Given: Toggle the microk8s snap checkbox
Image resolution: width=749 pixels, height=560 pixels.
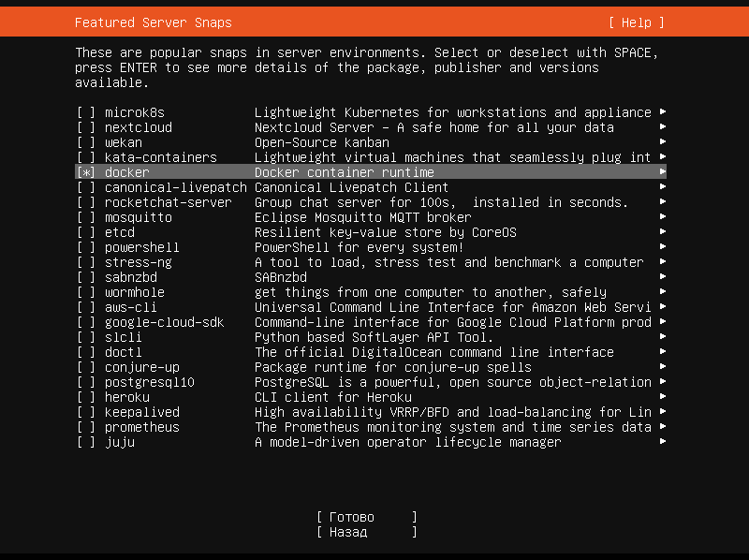Looking at the screenshot, I should pos(86,112).
